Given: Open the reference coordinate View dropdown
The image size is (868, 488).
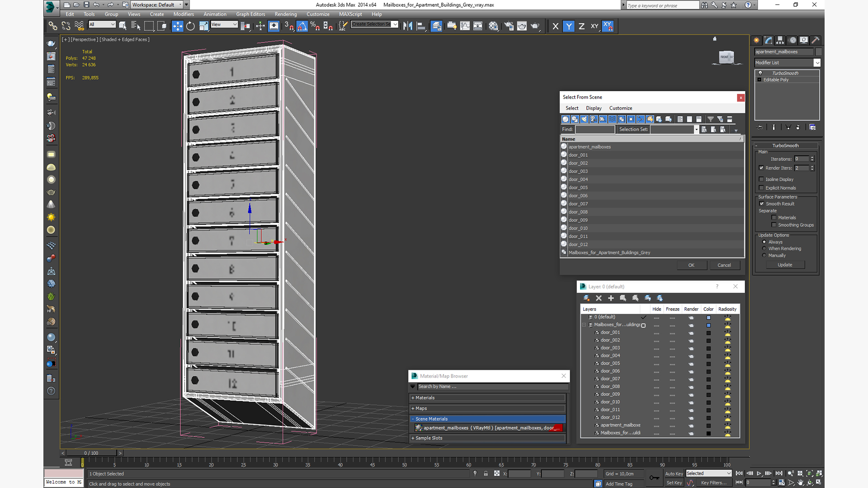Looking at the screenshot, I should click(x=224, y=24).
